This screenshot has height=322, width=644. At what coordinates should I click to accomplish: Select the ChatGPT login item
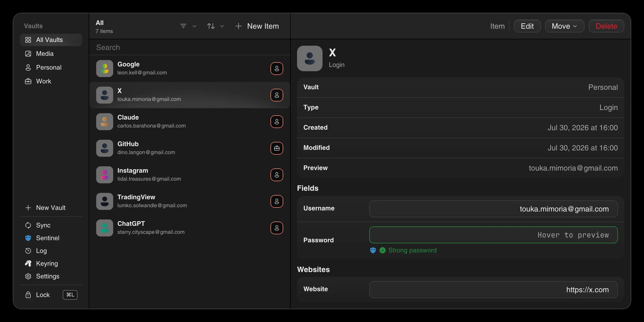[x=190, y=228]
